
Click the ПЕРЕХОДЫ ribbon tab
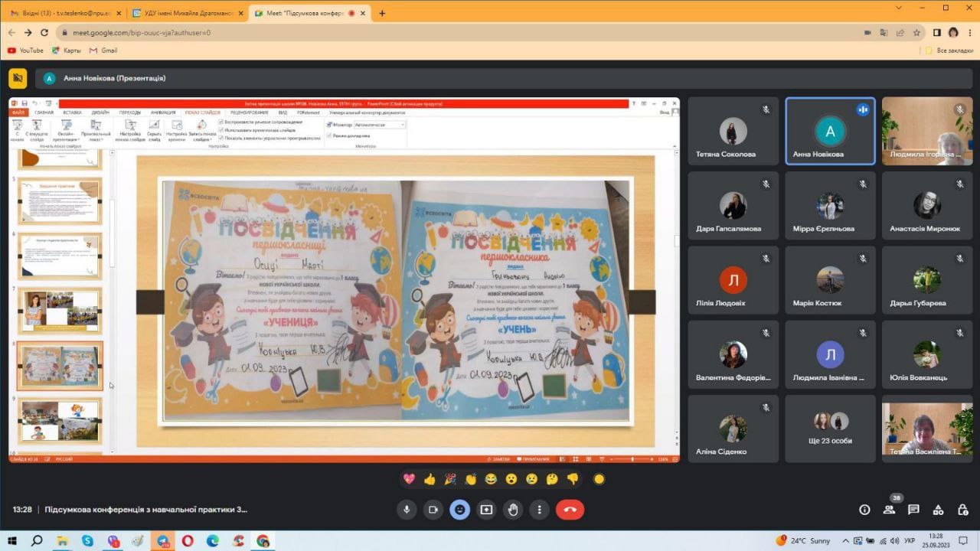(130, 112)
